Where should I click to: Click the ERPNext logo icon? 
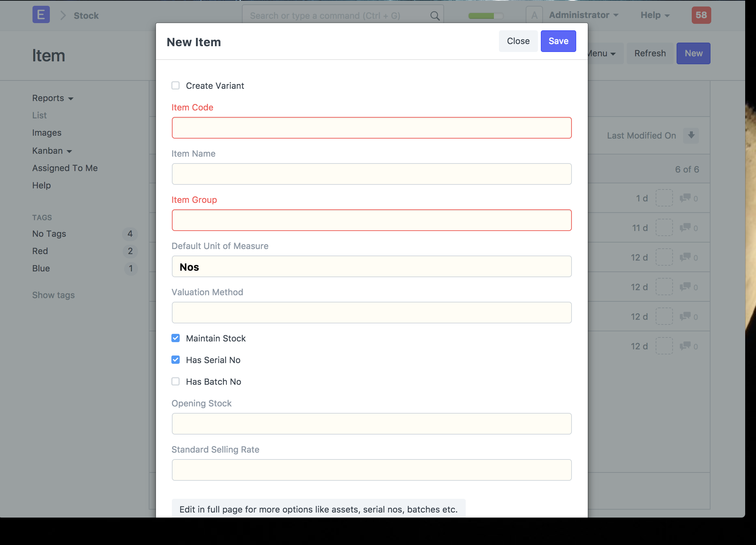click(40, 15)
